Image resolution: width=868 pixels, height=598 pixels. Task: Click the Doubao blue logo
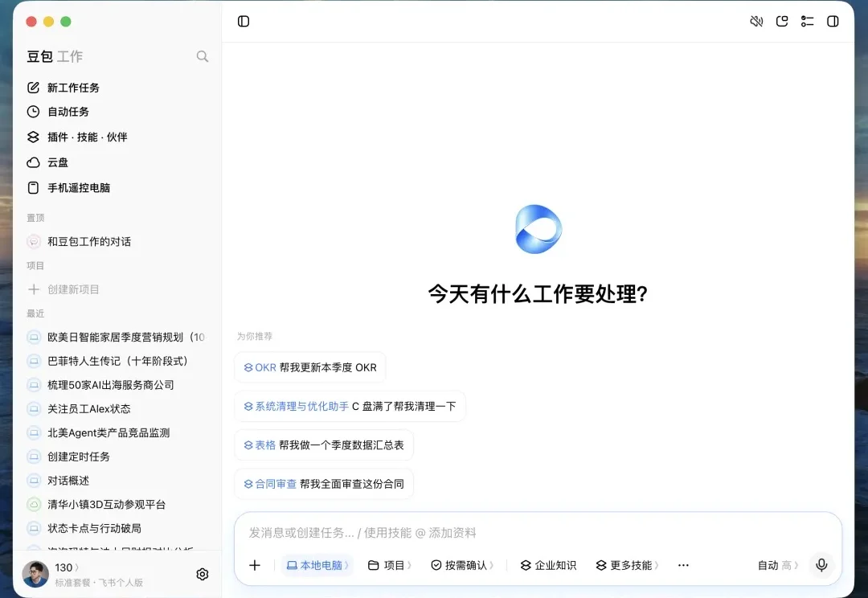click(538, 229)
